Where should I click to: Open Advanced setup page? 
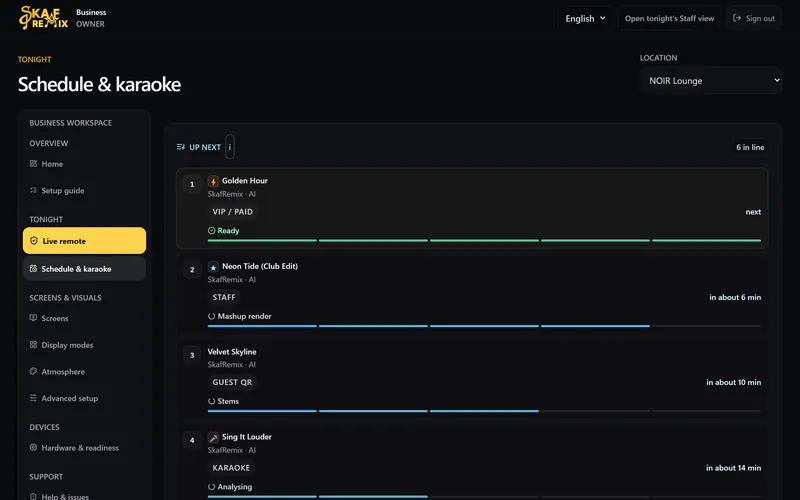[x=84, y=398]
